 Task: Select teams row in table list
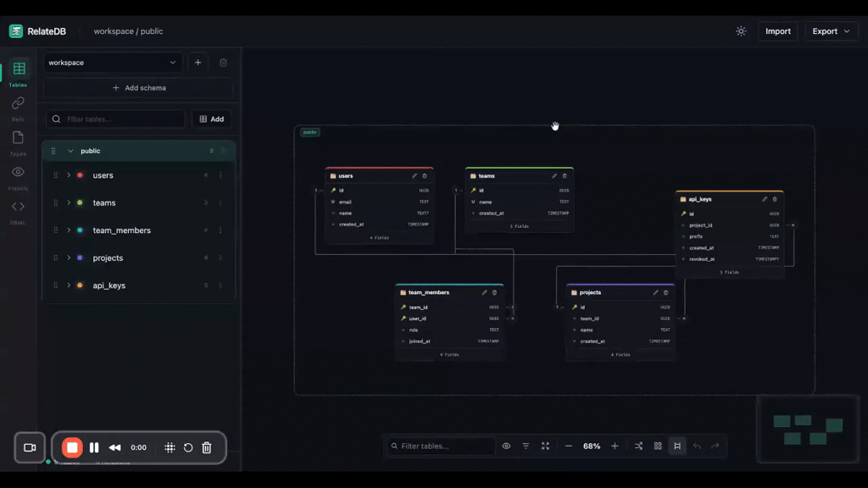(x=138, y=203)
